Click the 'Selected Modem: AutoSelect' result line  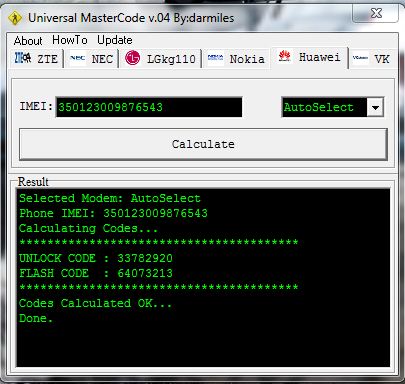tap(110, 198)
